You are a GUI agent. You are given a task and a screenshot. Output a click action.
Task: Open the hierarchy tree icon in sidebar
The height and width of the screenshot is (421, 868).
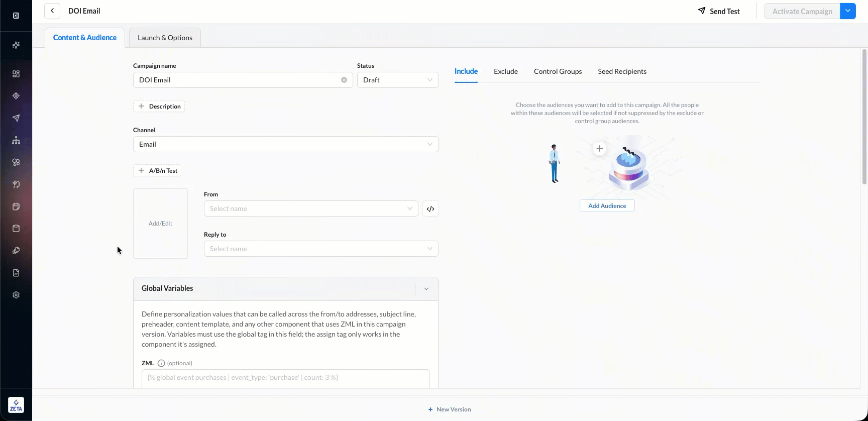click(16, 140)
